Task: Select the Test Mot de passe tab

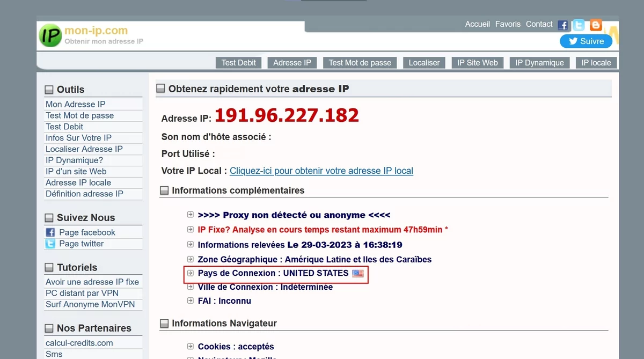Action: click(x=360, y=63)
